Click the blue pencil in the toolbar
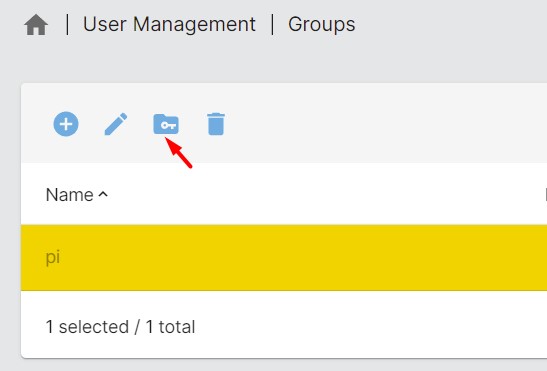Screen dimensions: 547x371 (116, 124)
